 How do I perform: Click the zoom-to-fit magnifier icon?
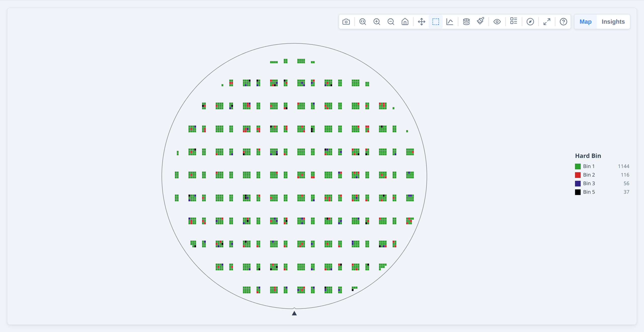363,22
